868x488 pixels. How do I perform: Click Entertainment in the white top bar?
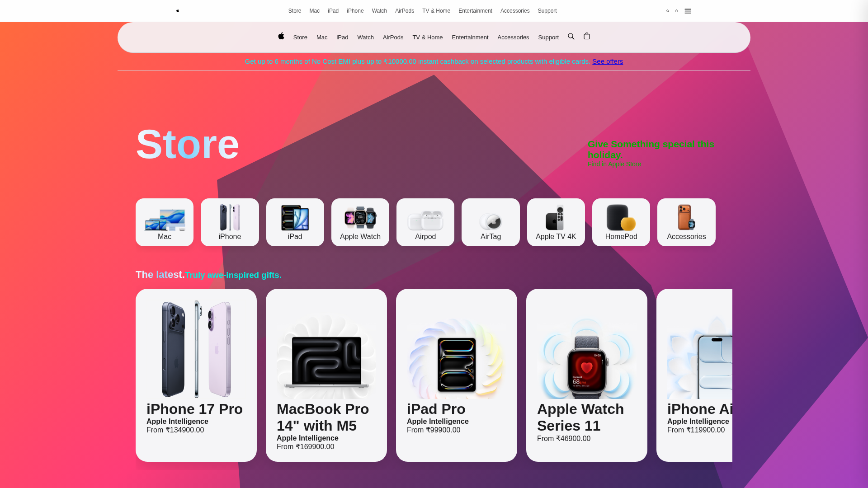[475, 11]
